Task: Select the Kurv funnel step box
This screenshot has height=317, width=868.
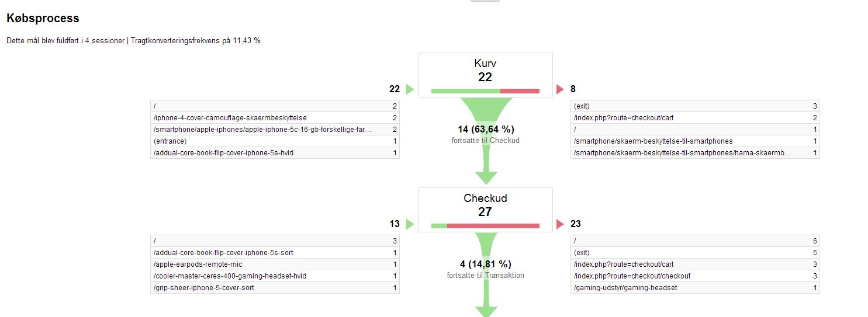Action: pos(486,75)
